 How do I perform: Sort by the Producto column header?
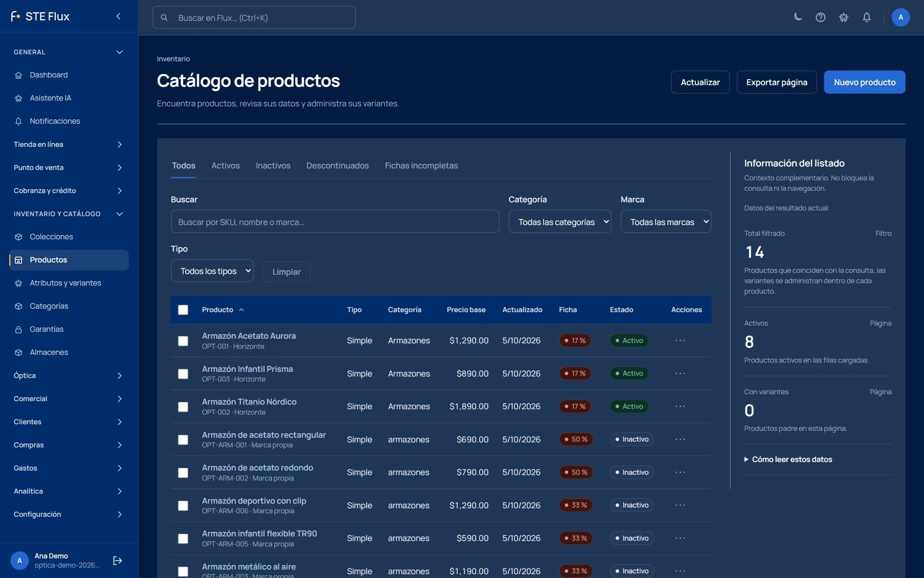pyautogui.click(x=223, y=310)
